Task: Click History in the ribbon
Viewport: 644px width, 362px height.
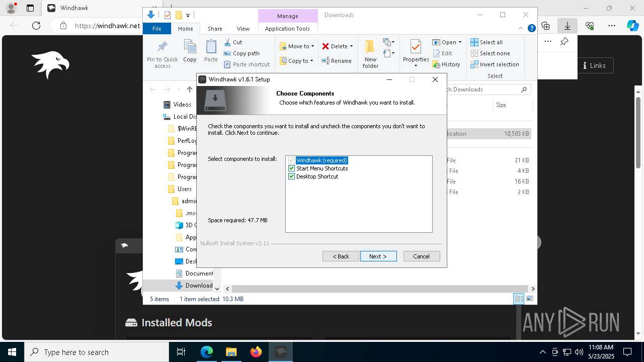Action: (x=446, y=64)
